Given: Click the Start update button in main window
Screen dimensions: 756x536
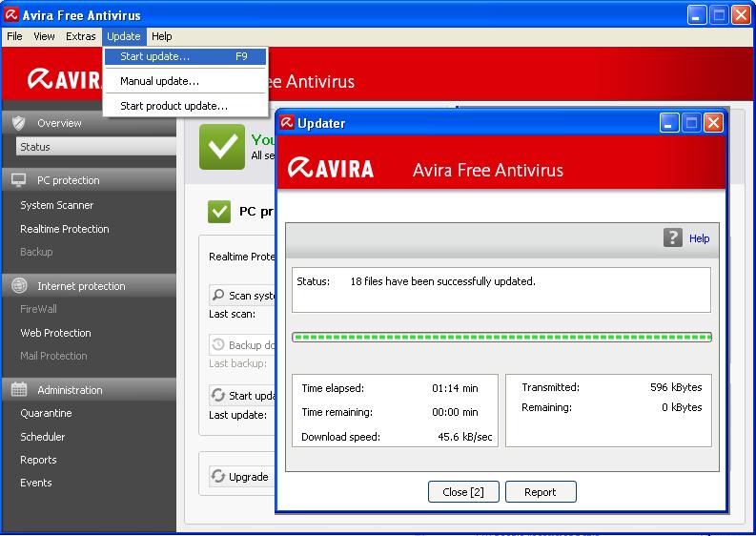Looking at the screenshot, I should coord(241,396).
